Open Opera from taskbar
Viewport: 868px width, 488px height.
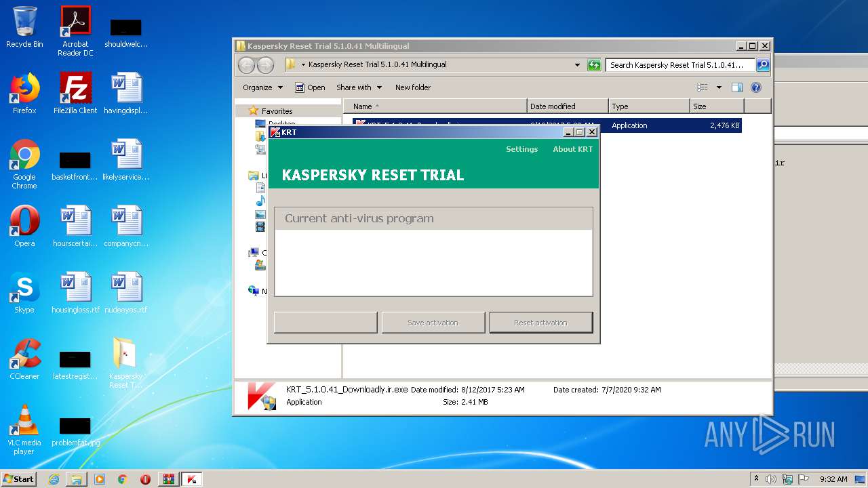(145, 479)
